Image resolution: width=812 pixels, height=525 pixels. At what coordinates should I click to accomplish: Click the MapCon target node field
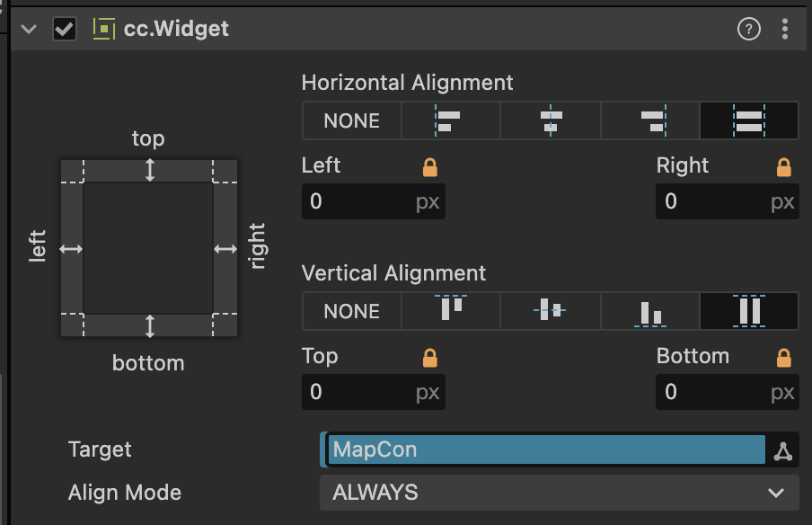pos(546,449)
